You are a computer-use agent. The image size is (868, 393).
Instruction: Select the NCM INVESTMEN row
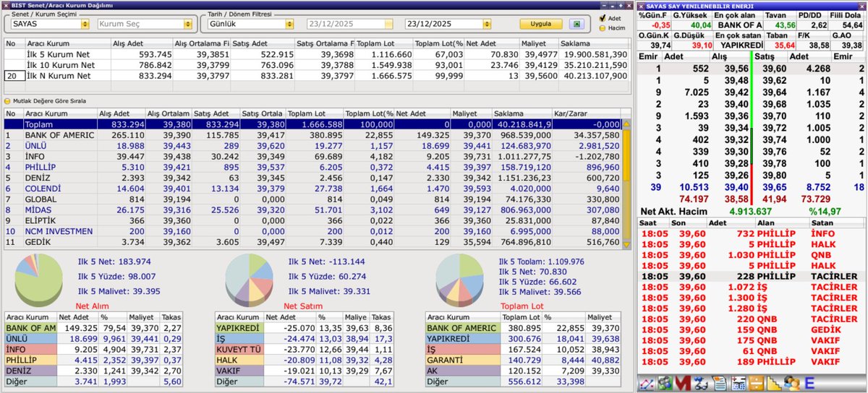click(313, 231)
